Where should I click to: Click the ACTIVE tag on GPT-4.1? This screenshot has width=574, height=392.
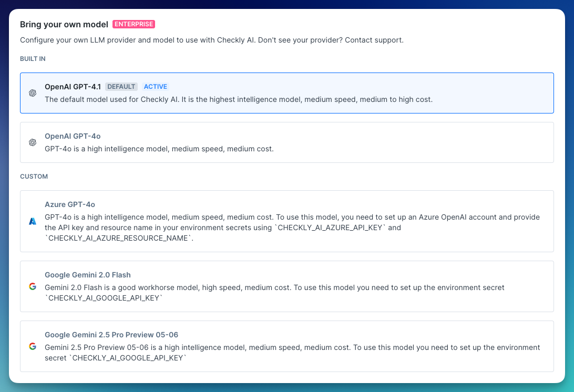[x=155, y=87]
